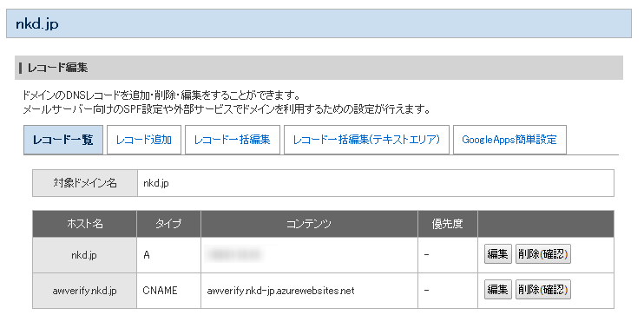The height and width of the screenshot is (328, 644).
Task: Click the タイプ column header
Action: 168,224
